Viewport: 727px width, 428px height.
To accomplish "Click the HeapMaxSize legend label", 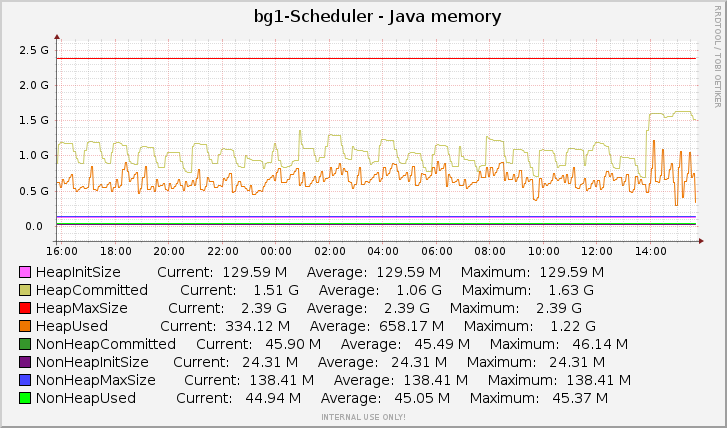I will pos(82,308).
